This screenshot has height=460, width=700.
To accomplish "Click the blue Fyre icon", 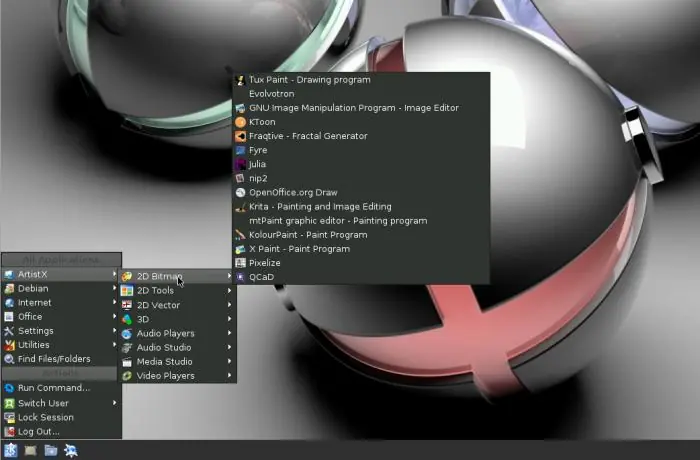I will pyautogui.click(x=240, y=151).
